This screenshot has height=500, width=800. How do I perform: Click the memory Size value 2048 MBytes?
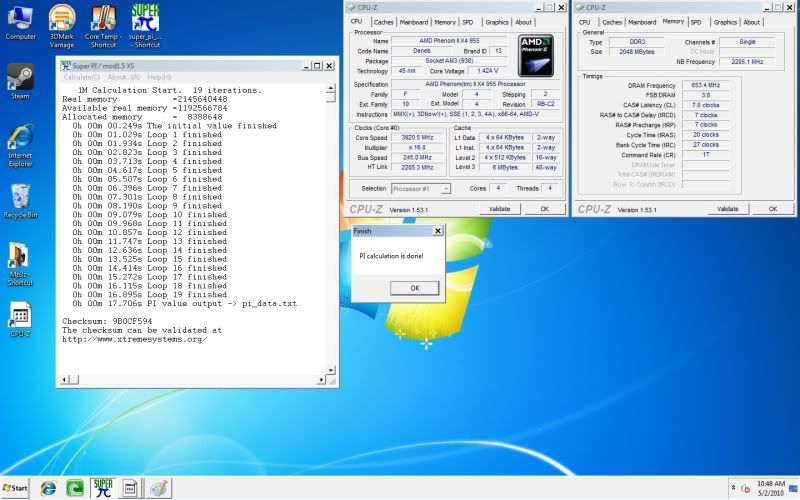(636, 52)
